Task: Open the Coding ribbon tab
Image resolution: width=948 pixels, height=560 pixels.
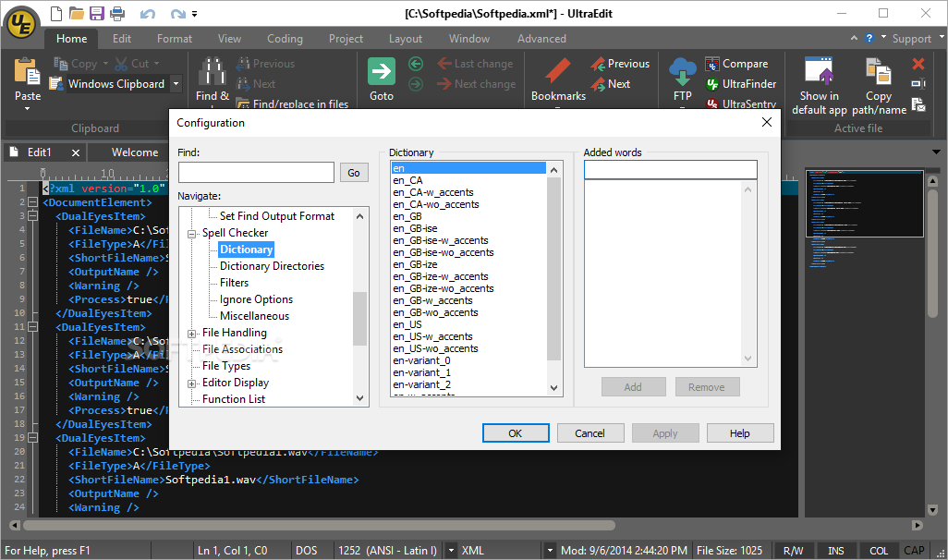Action: pos(285,39)
